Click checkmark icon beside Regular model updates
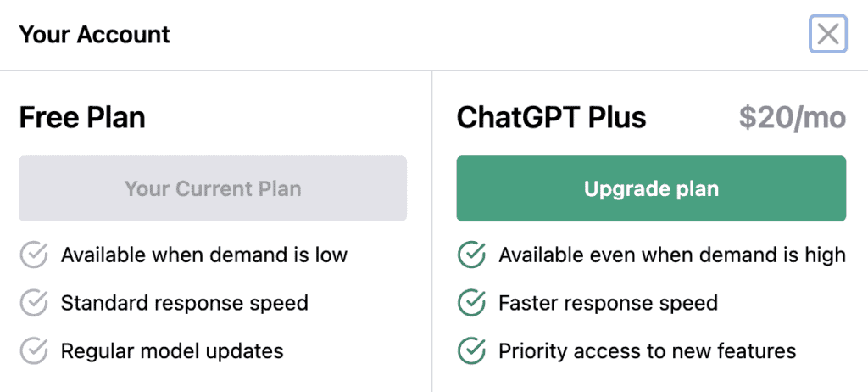 point(34,350)
